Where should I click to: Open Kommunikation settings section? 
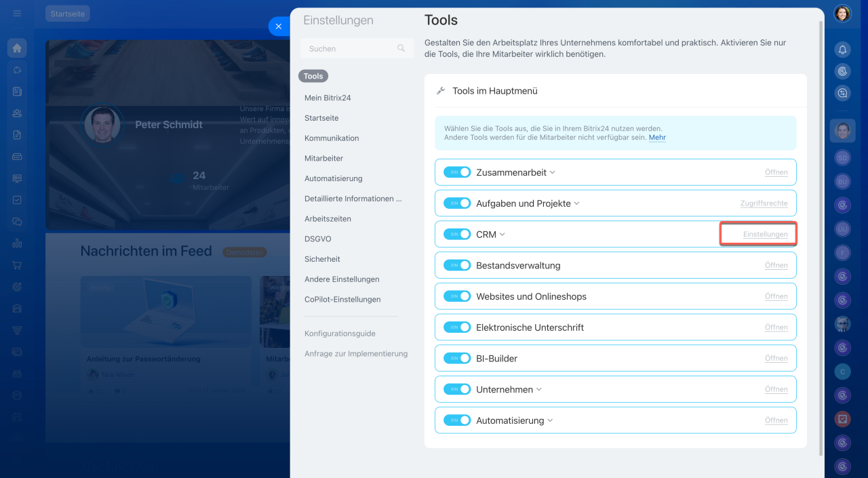tap(332, 138)
